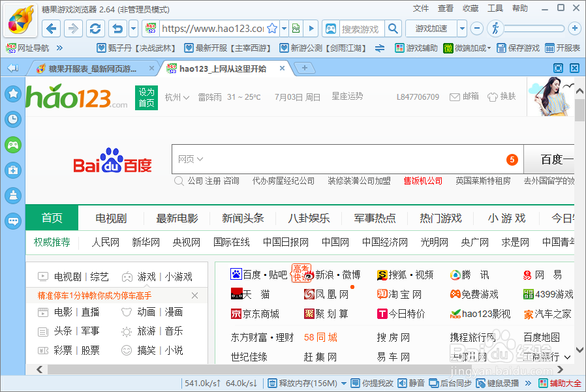
Task: Open the chat bubble sidebar icon
Action: click(x=13, y=221)
